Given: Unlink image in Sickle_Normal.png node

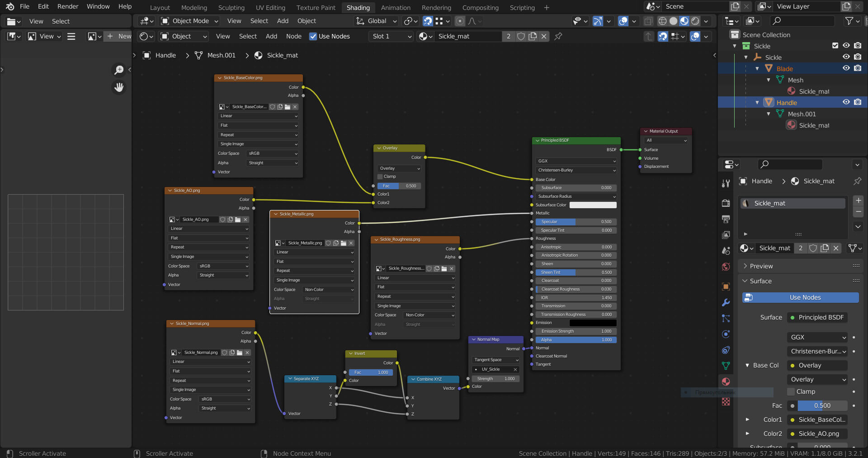Looking at the screenshot, I should click(247, 353).
